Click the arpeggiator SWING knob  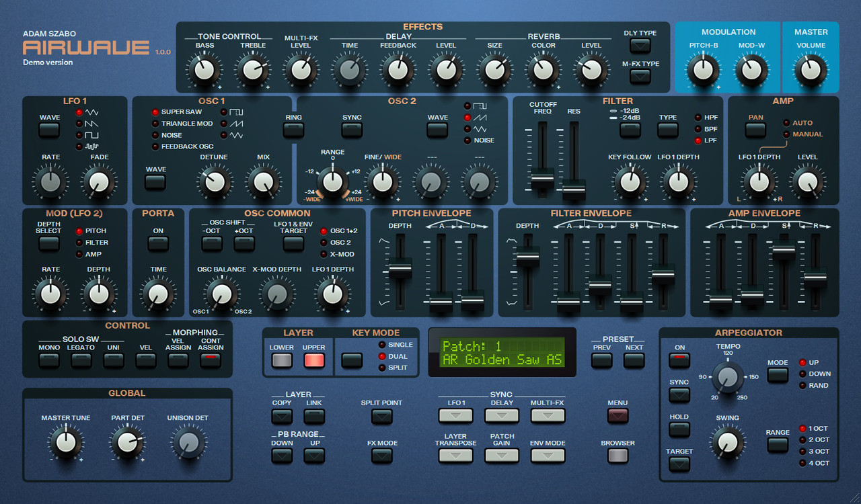tap(727, 442)
